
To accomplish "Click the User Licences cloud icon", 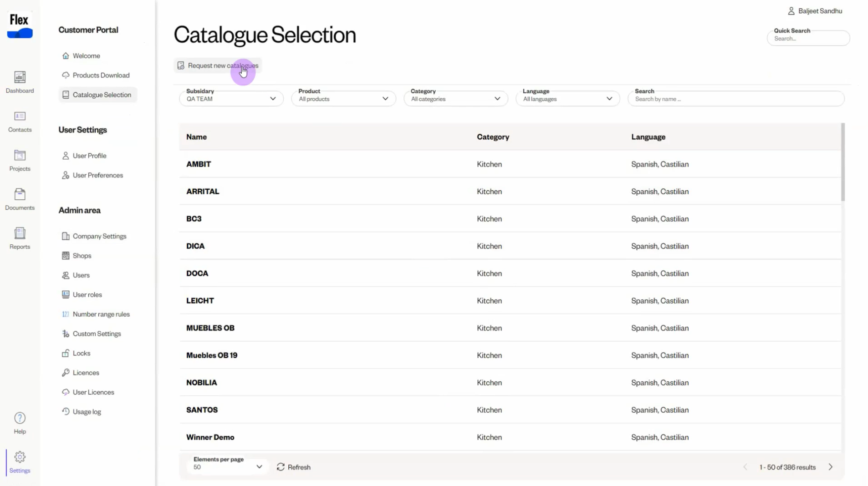I will [x=66, y=392].
